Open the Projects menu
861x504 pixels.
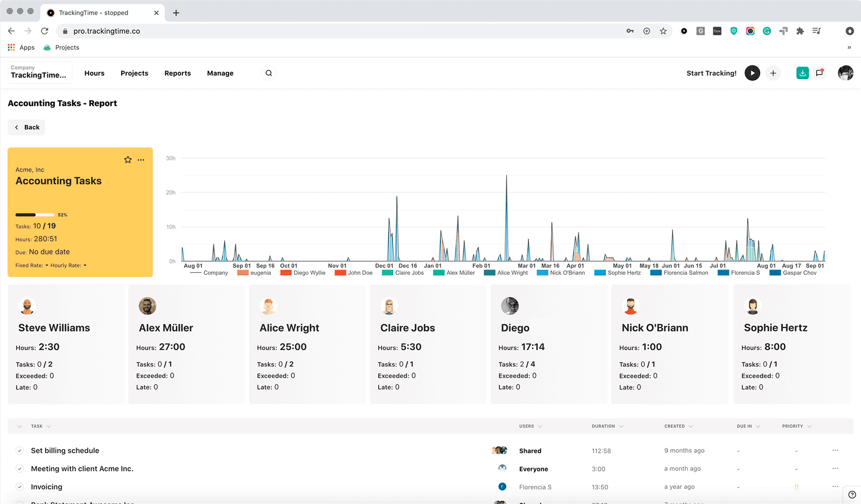[135, 73]
